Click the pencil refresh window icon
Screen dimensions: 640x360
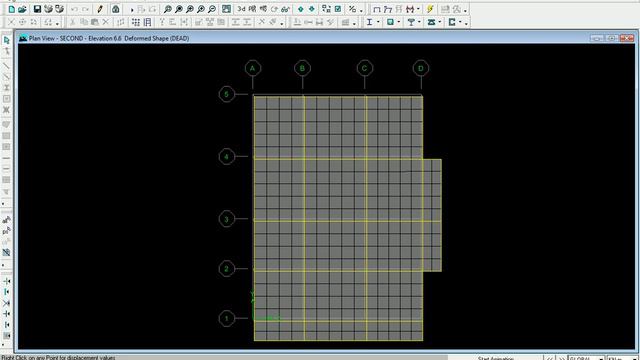(x=100, y=9)
